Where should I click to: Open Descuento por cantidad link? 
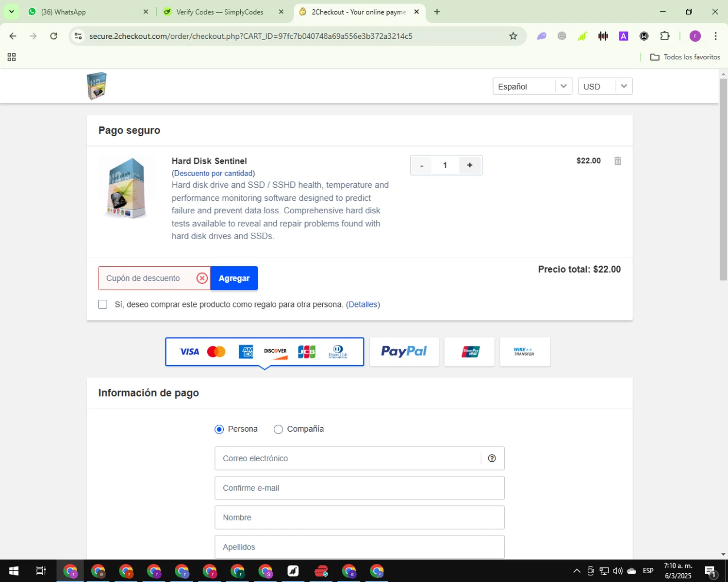click(213, 173)
